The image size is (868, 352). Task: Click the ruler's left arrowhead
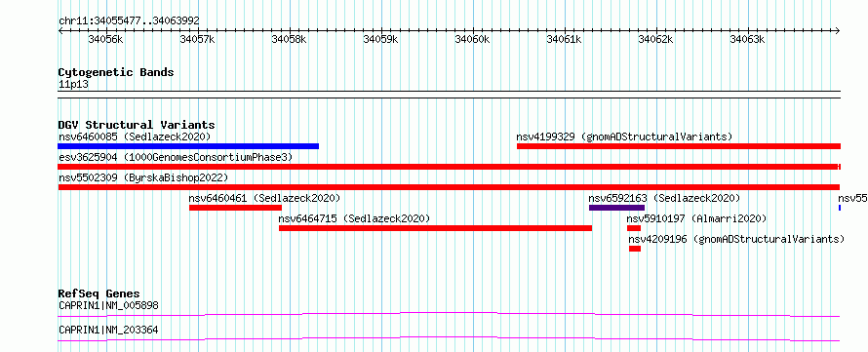[x=60, y=31]
